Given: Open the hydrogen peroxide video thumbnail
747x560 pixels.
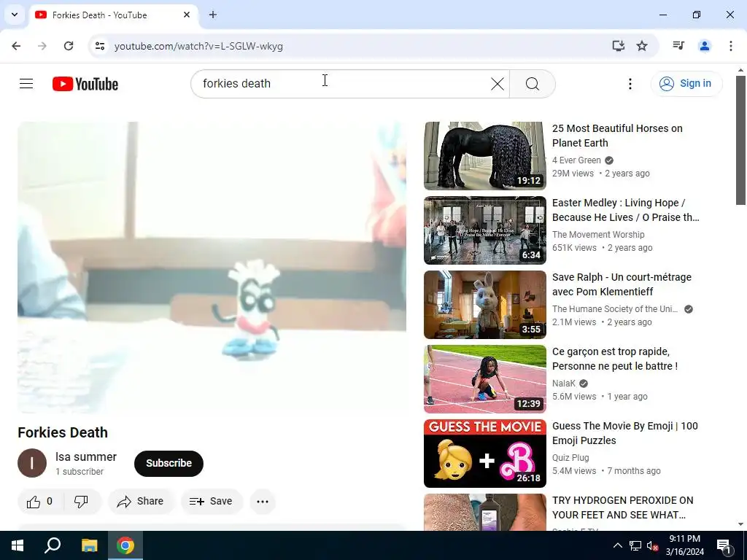Looking at the screenshot, I should [485, 513].
